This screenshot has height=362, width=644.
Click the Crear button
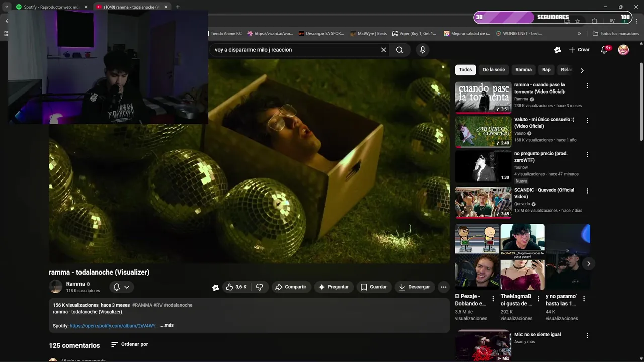(x=579, y=50)
